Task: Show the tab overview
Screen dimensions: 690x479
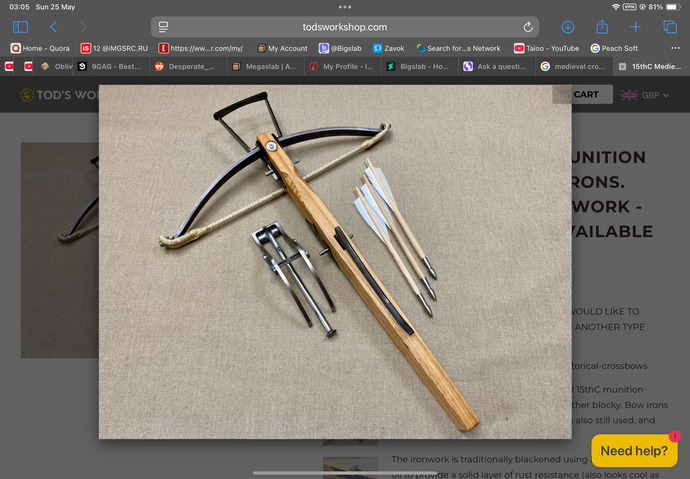Action: pos(670,27)
